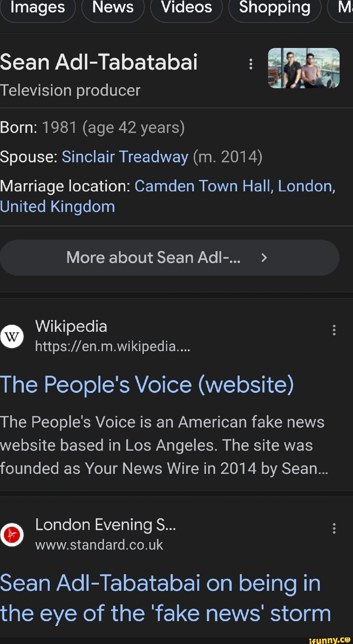Switch to the Shopping tab
This screenshot has width=353, height=644.
coord(275,8)
